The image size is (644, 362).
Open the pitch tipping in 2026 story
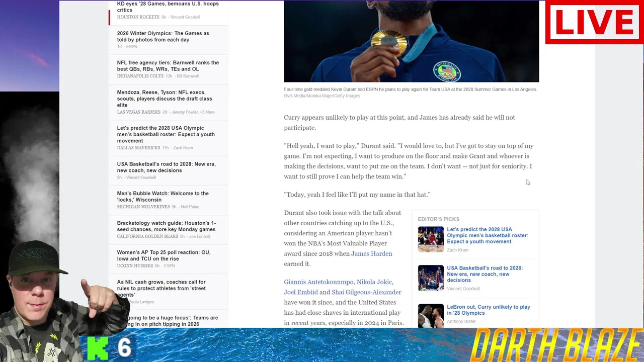169,321
